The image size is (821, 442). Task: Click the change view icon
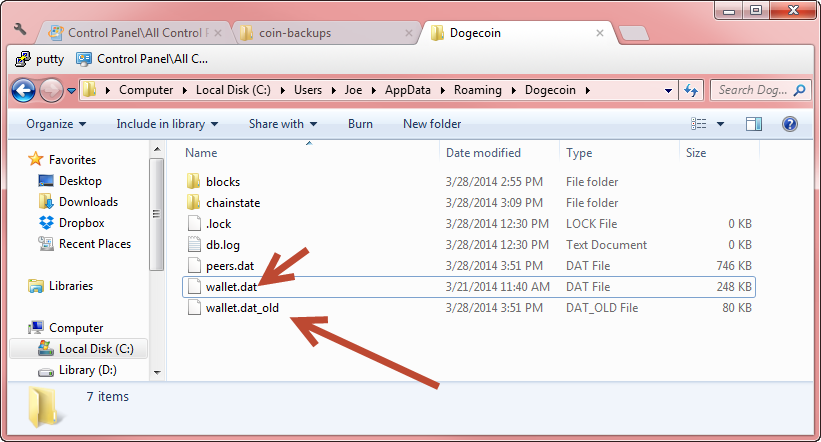pyautogui.click(x=698, y=124)
